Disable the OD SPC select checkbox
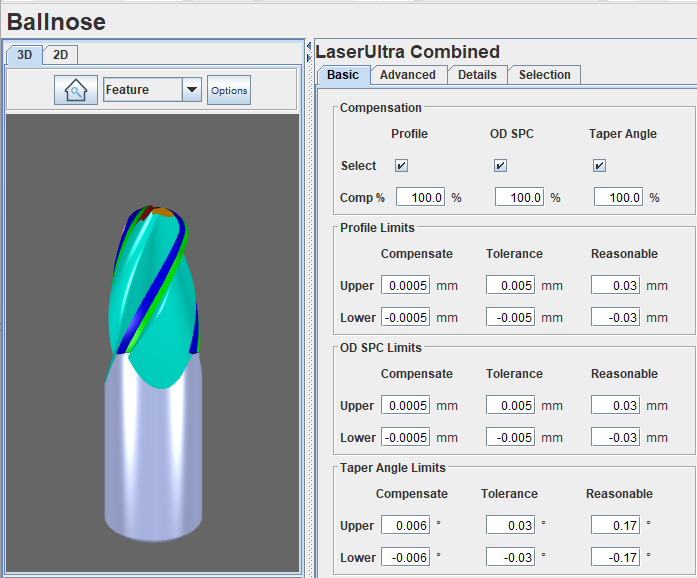The width and height of the screenshot is (697, 578). pos(501,166)
